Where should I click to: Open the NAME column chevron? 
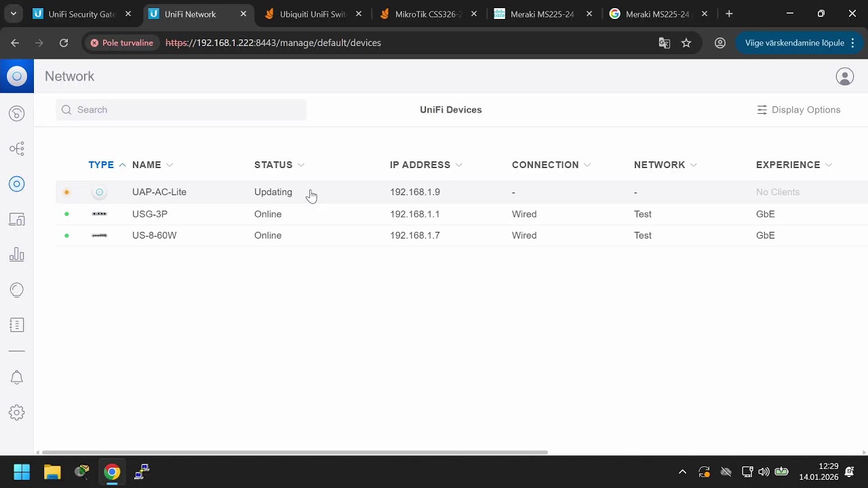pos(170,165)
